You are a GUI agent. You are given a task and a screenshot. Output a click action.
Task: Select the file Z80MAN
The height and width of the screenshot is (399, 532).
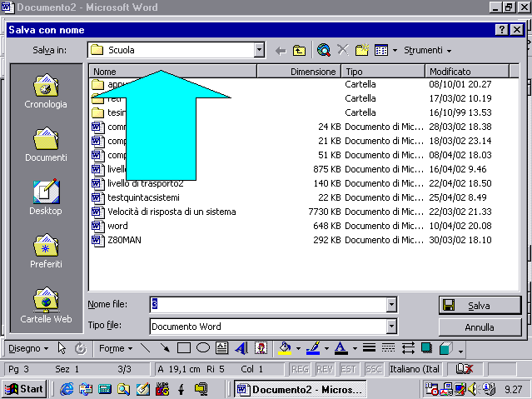(x=117, y=240)
